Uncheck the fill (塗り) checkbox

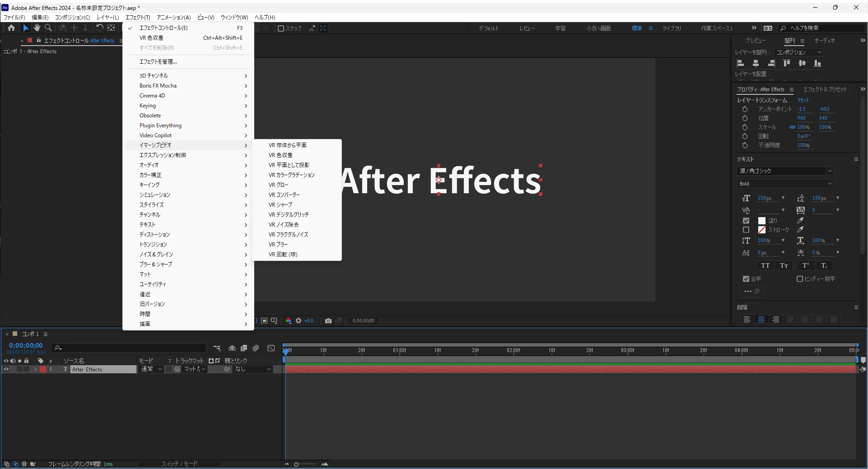point(746,221)
